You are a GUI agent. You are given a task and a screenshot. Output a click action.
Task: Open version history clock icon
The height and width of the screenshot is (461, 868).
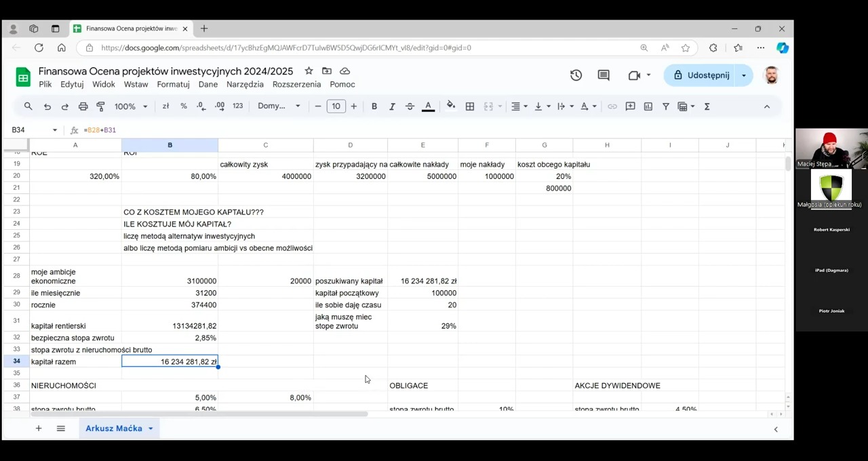[x=576, y=75]
